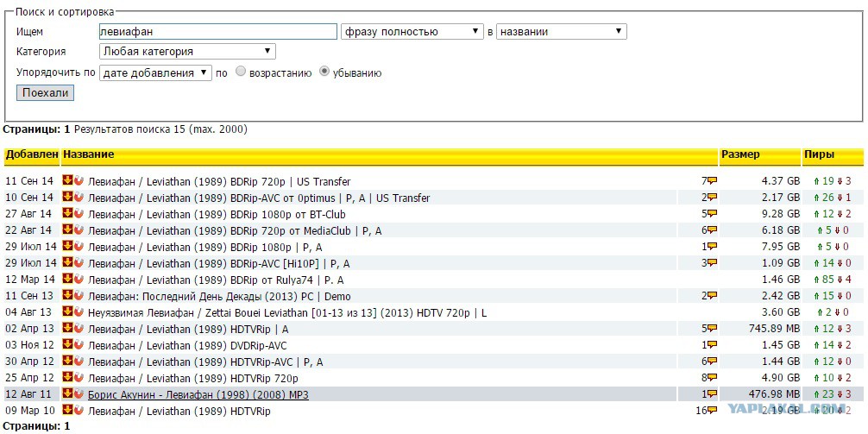This screenshot has width=868, height=434.
Task: Open magnet link for 12 Мар 14 row
Action: tap(79, 279)
